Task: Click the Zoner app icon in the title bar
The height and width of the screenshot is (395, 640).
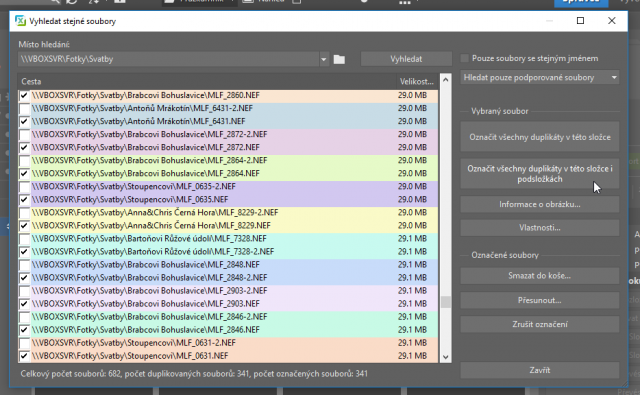Action: (x=20, y=21)
